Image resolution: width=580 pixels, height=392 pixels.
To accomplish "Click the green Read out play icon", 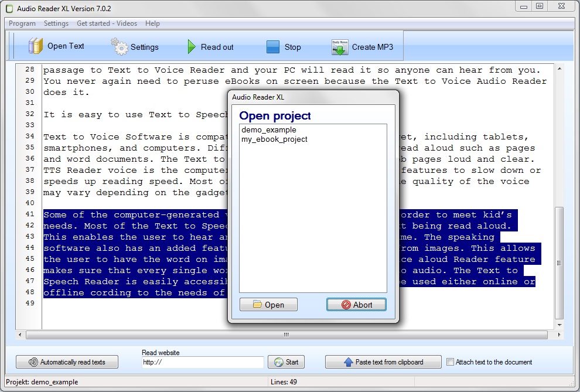I will [x=191, y=47].
